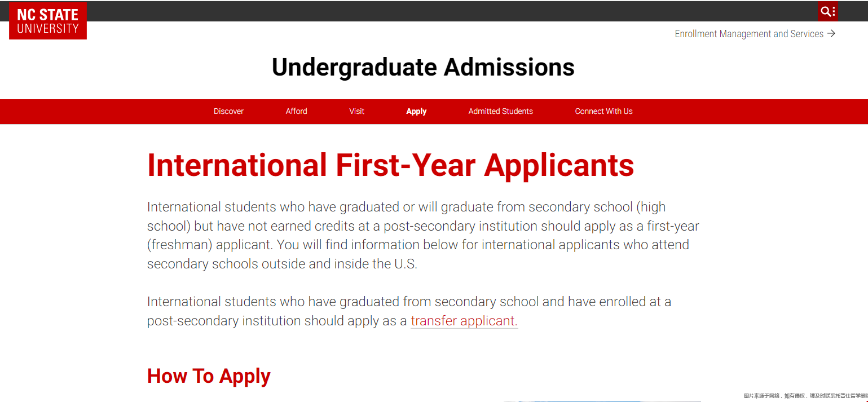Open the search and menu icon
Screen dimensions: 868x402
827,11
